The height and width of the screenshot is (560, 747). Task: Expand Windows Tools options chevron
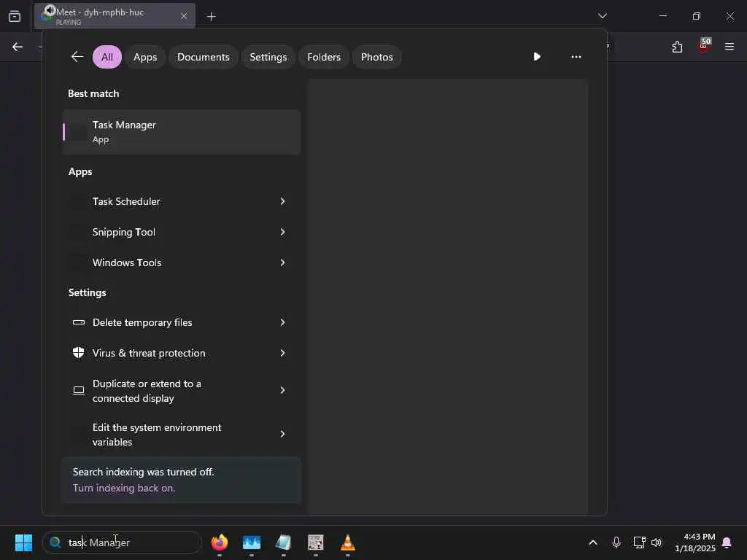282,262
